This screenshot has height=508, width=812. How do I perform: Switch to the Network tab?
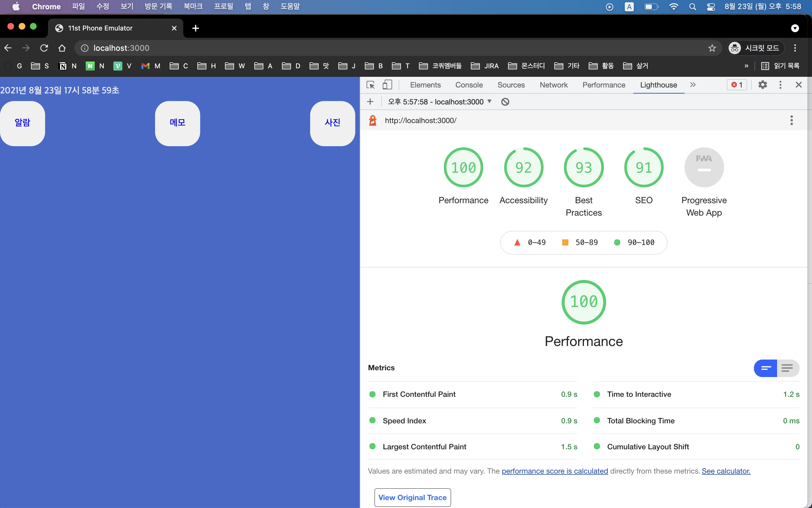click(x=553, y=85)
